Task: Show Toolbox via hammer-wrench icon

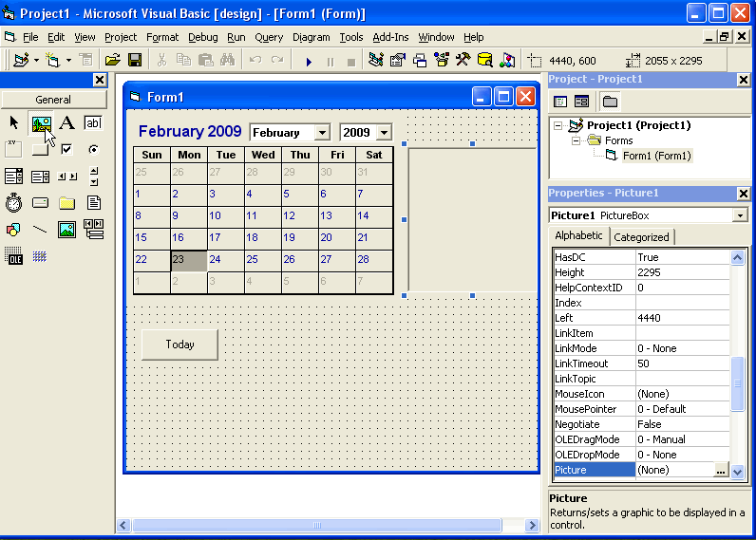Action: [x=463, y=60]
